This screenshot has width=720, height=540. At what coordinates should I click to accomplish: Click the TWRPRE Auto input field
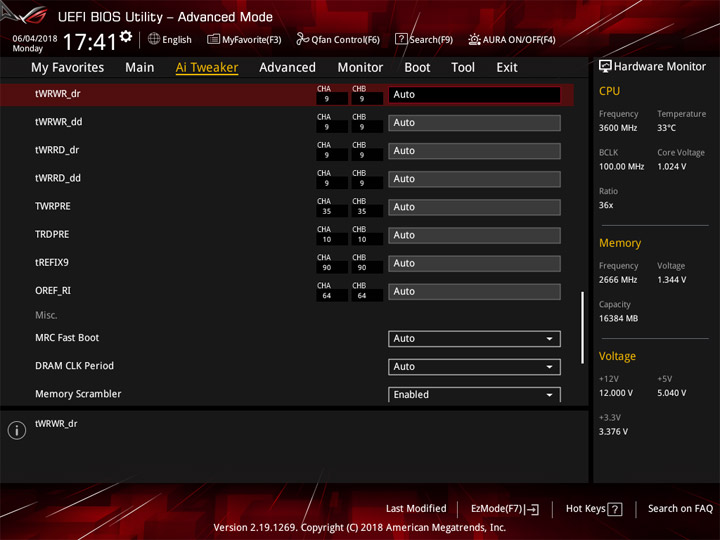(x=474, y=207)
